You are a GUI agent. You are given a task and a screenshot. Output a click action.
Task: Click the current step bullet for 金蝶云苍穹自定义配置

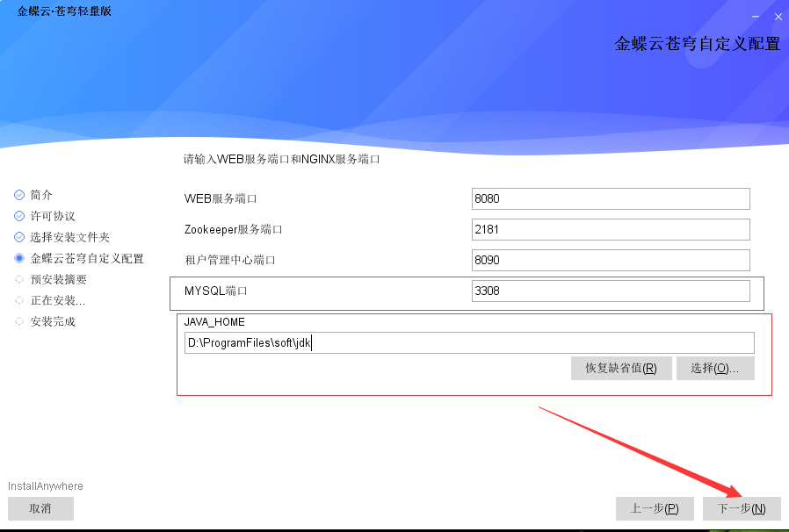(19, 258)
